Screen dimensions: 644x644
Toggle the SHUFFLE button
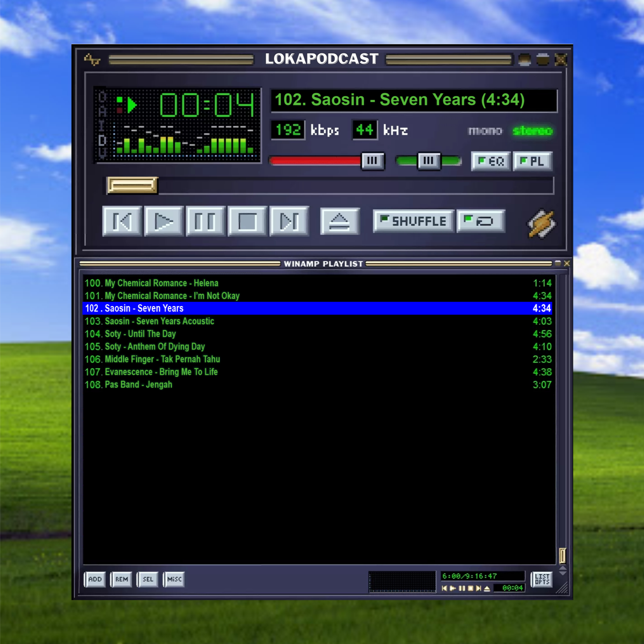coord(414,221)
